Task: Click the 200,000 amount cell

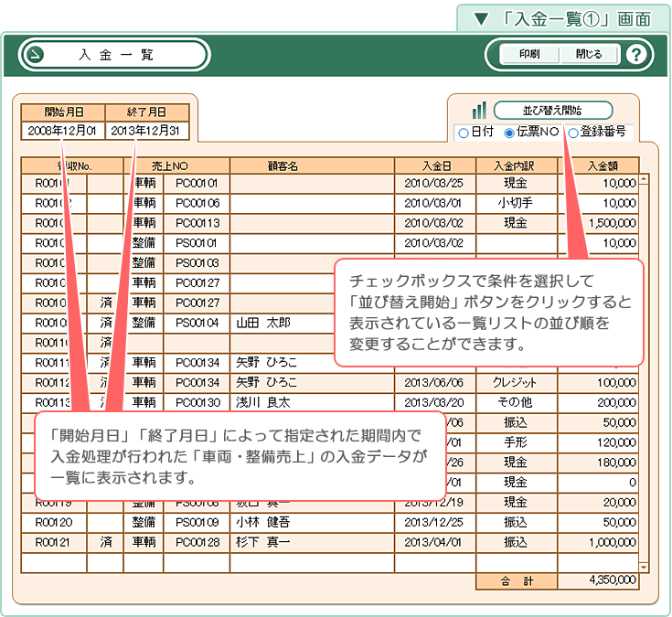Action: click(x=598, y=402)
